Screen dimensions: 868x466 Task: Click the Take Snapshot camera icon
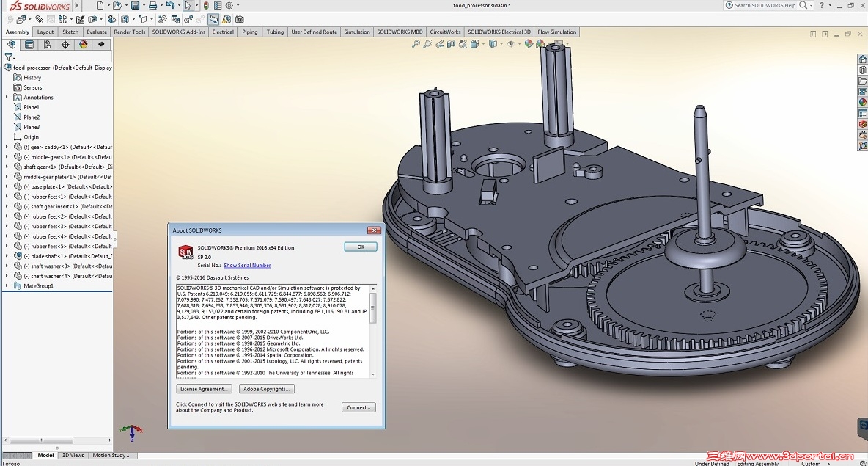click(240, 19)
